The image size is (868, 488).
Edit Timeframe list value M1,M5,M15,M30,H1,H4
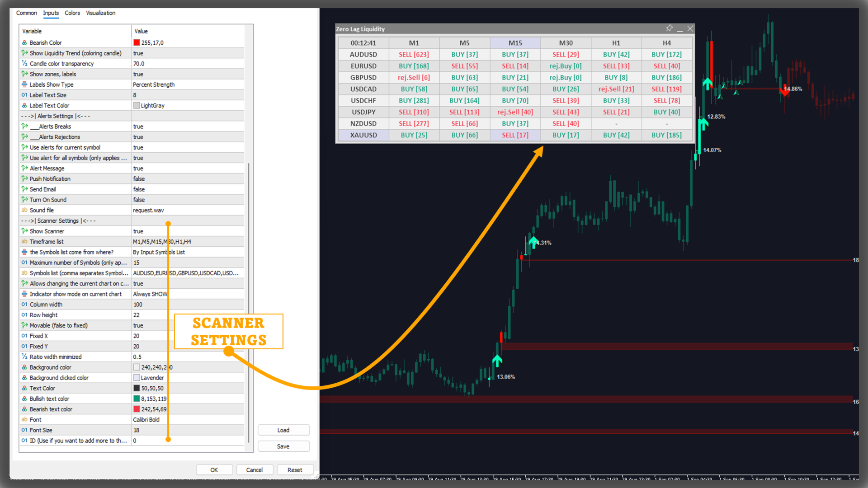[x=188, y=241]
